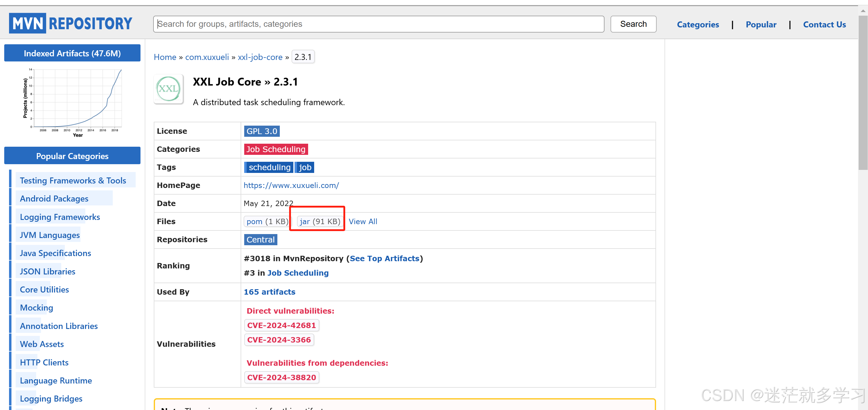Select the Job Scheduling category badge
868x410 pixels.
point(275,149)
